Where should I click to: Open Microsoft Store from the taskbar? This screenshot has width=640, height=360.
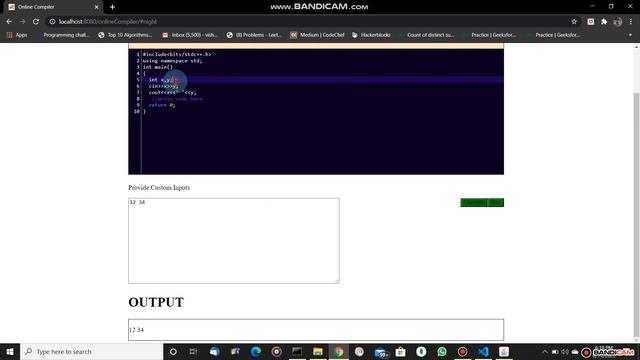click(x=400, y=351)
